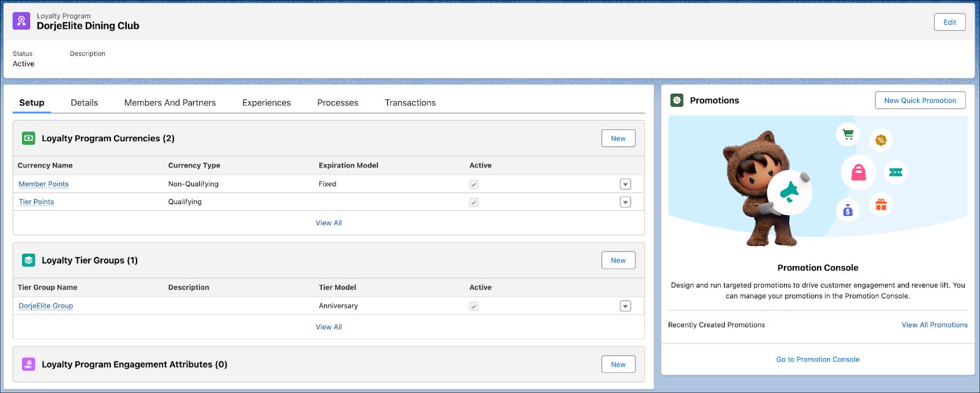Click the megaphone promotion icon

pos(790,193)
